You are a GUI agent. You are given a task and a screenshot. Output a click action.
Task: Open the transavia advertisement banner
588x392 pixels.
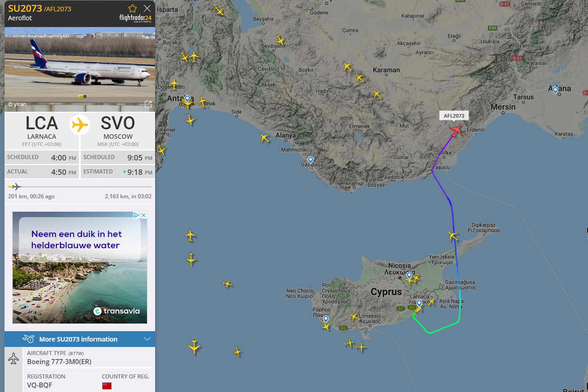[80, 268]
